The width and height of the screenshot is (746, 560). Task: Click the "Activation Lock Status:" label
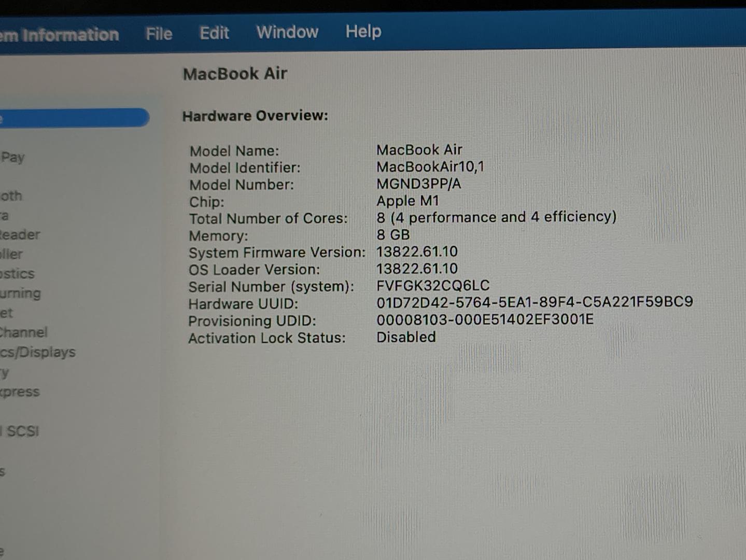(267, 338)
